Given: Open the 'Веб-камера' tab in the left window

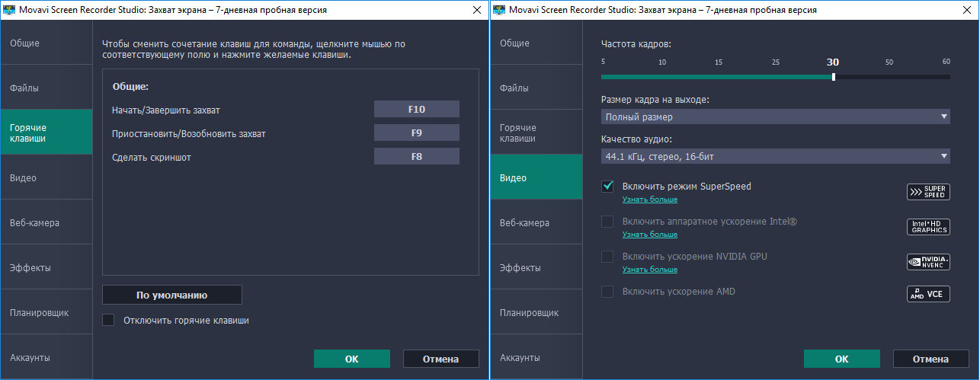Looking at the screenshot, I should point(46,222).
